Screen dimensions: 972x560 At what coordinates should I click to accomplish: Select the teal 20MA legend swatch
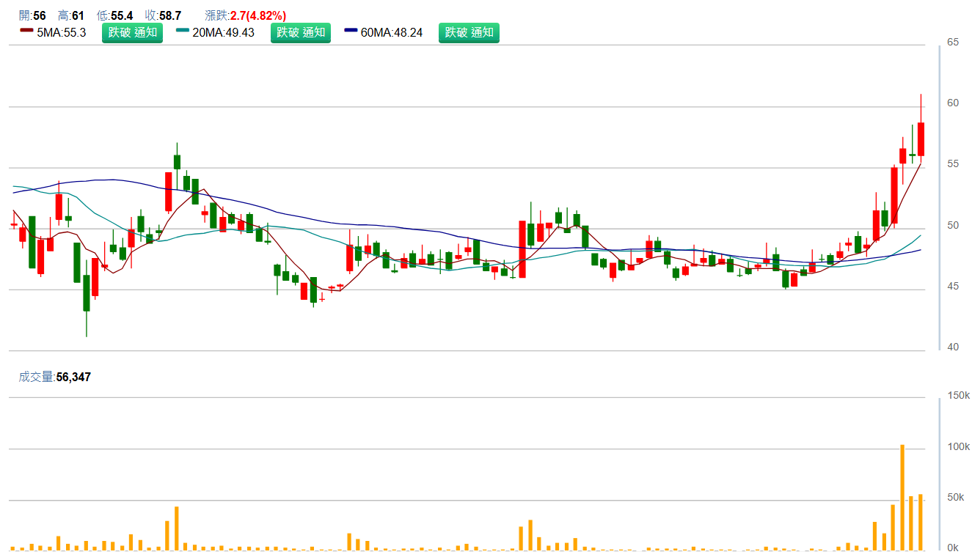click(x=183, y=32)
